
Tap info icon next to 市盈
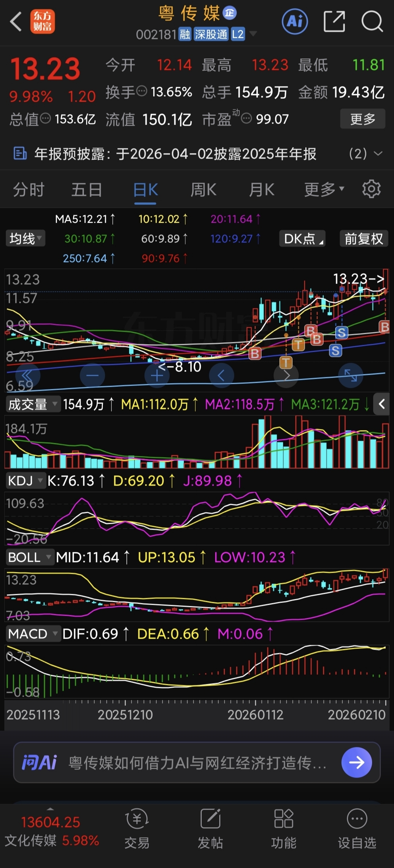pos(247,118)
